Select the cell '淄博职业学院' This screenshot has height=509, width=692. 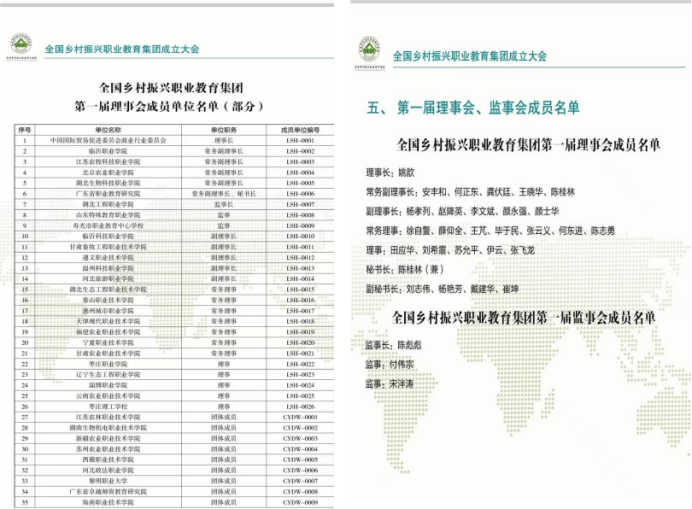pyautogui.click(x=108, y=385)
